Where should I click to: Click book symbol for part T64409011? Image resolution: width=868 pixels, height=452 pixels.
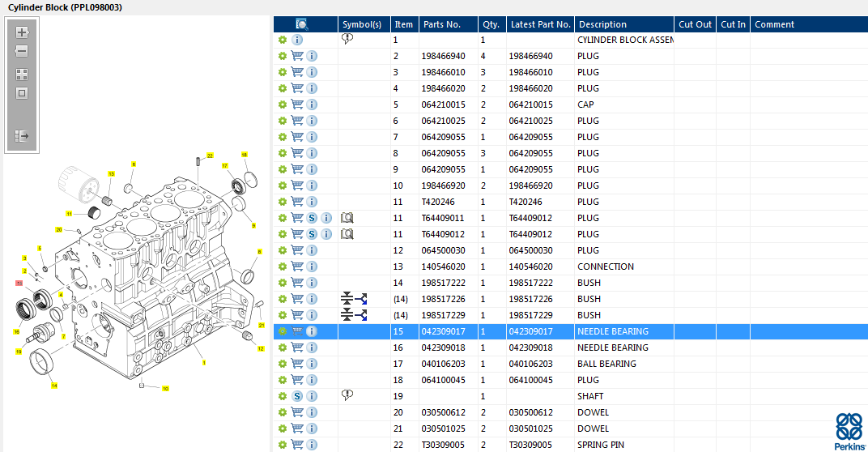(x=347, y=218)
